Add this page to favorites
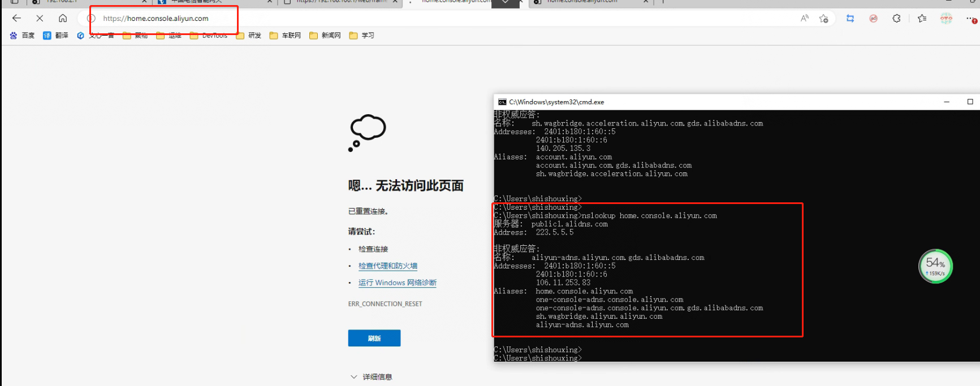The height and width of the screenshot is (386, 980). [824, 18]
